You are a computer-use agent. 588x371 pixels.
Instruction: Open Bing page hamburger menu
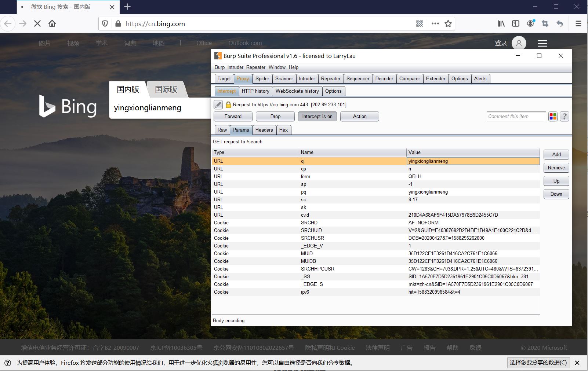tap(542, 43)
